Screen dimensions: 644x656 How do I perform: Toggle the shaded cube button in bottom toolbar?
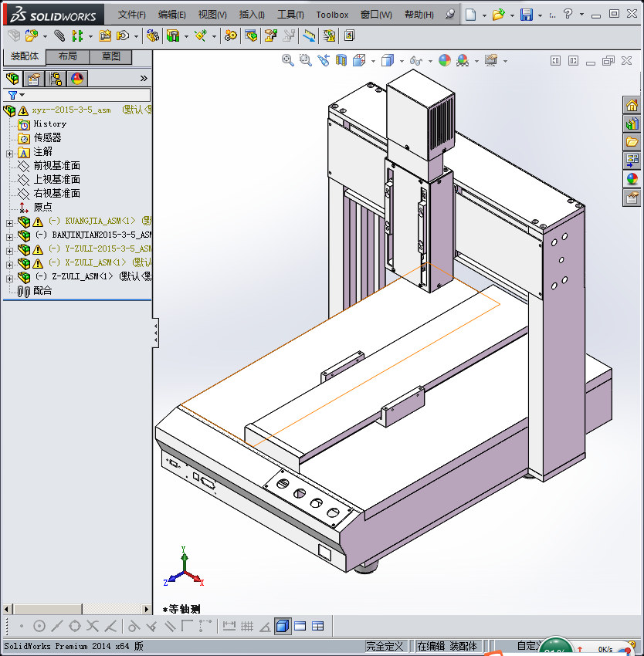pyautogui.click(x=283, y=626)
